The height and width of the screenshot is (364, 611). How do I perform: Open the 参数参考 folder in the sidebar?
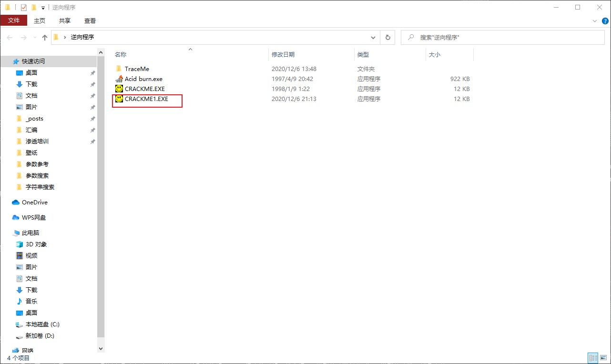tap(37, 164)
